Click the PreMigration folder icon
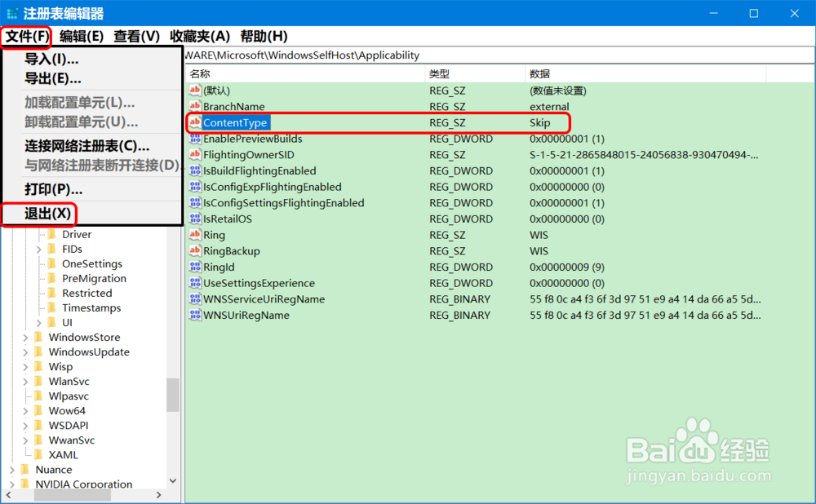The width and height of the screenshot is (816, 504). click(52, 278)
